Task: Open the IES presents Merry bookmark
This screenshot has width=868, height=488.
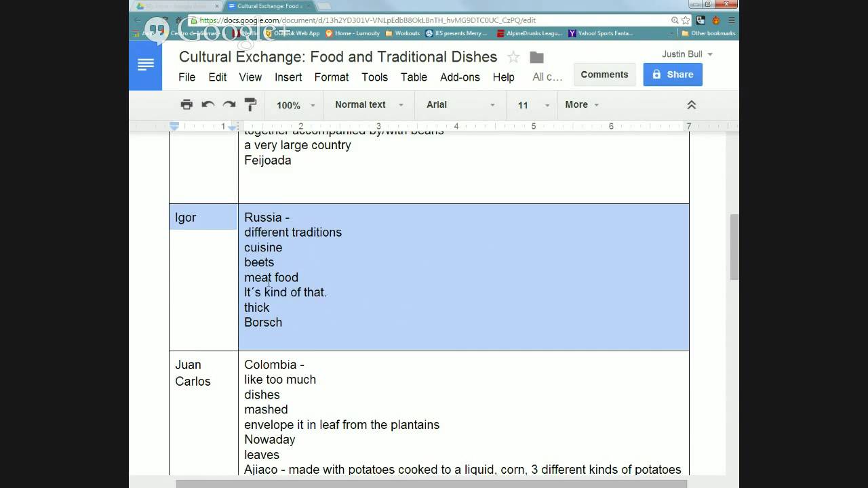Action: pos(456,33)
